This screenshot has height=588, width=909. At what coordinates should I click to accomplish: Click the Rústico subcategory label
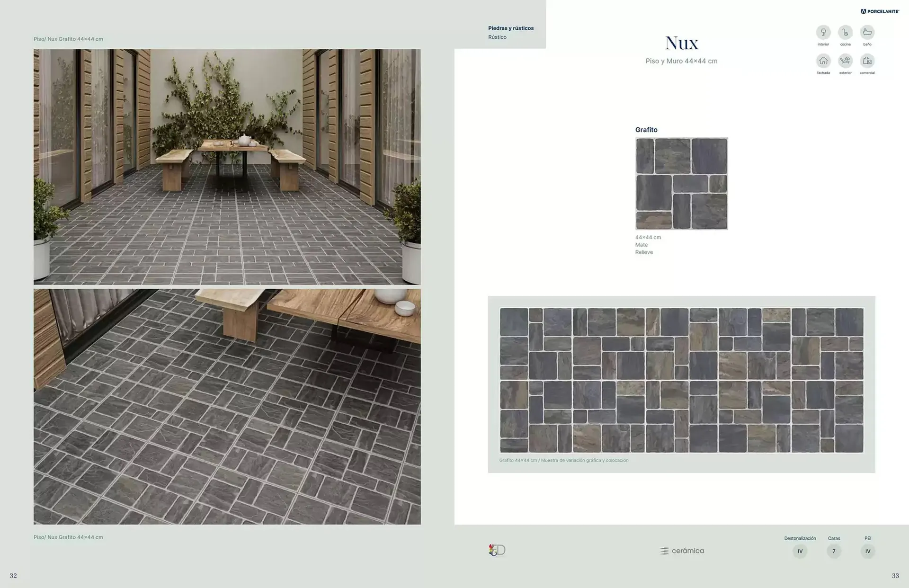coord(497,37)
